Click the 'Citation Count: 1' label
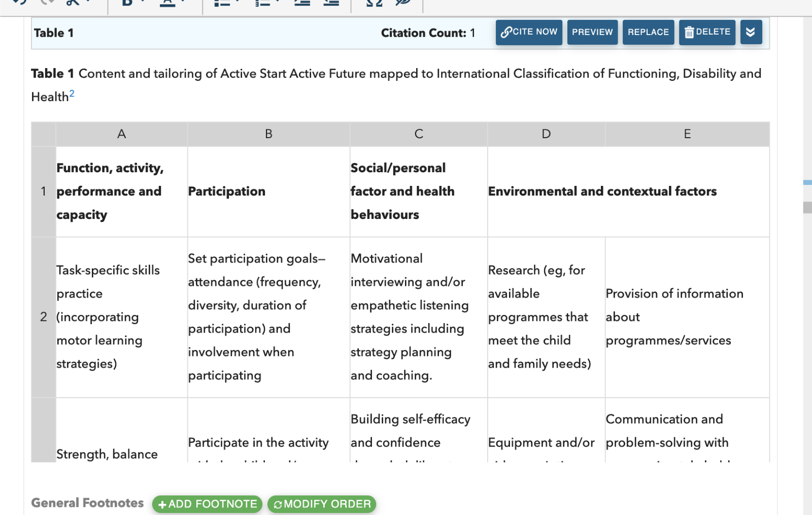 tap(428, 33)
